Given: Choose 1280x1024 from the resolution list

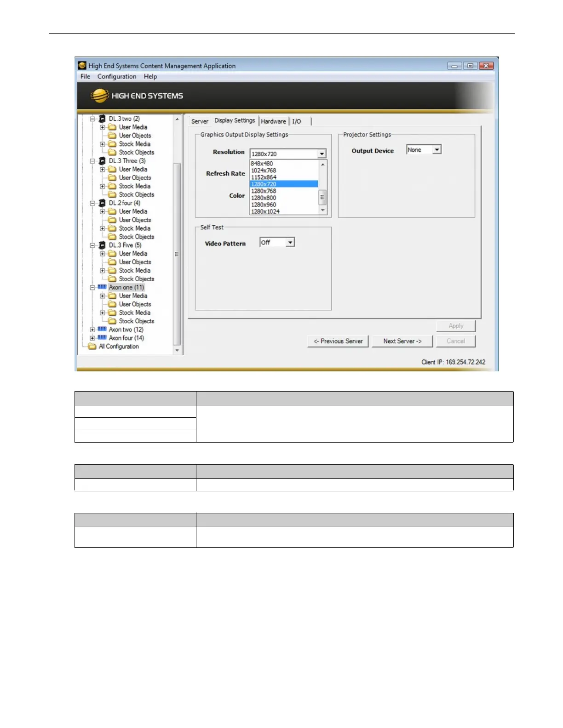Looking at the screenshot, I should pos(284,211).
